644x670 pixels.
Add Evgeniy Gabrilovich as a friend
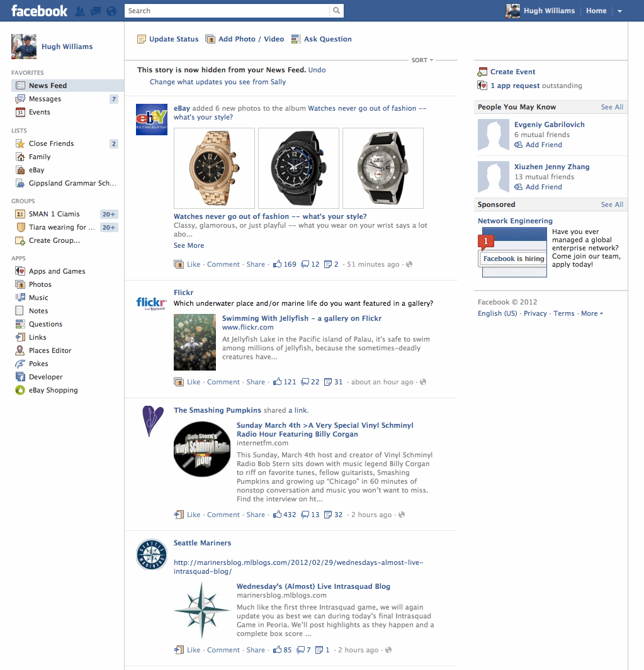point(543,145)
